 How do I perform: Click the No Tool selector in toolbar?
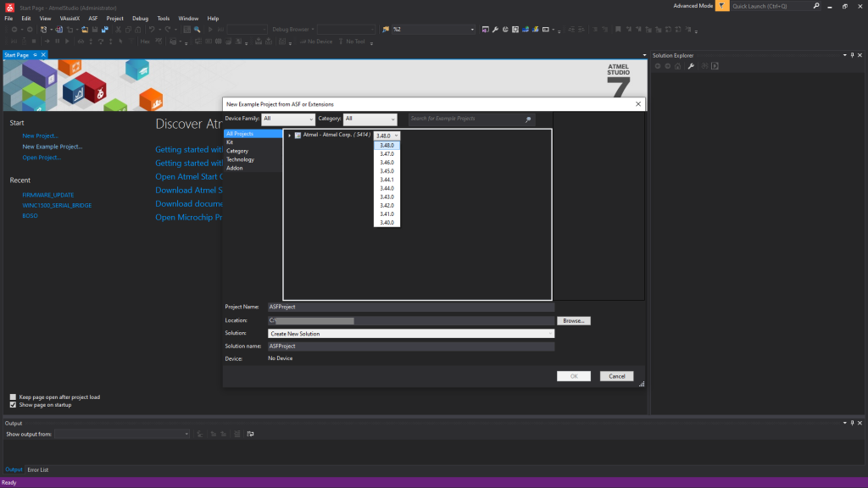point(352,42)
